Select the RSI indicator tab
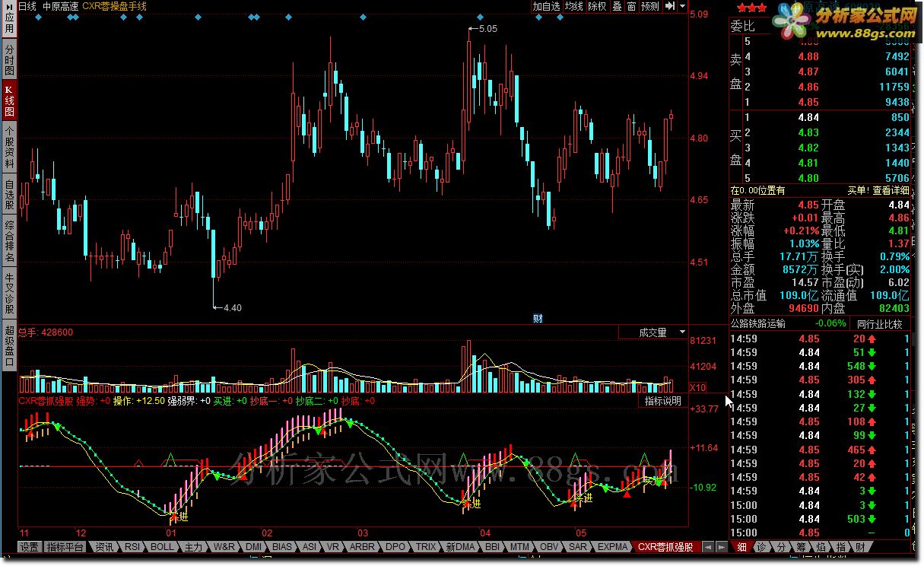Viewport: 924px width, 566px height. pyautogui.click(x=132, y=546)
